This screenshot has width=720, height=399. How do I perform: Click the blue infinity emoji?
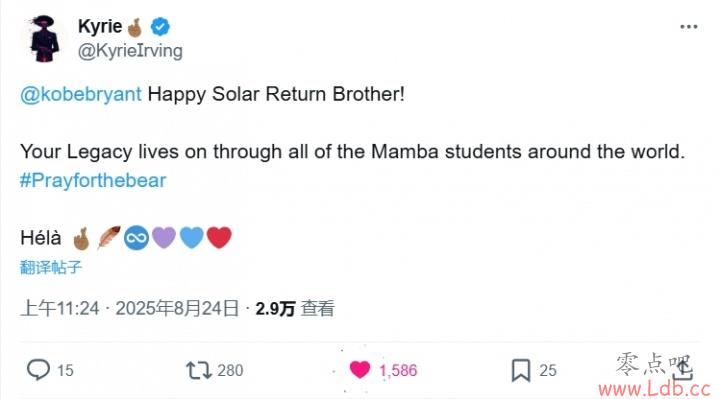tap(136, 238)
